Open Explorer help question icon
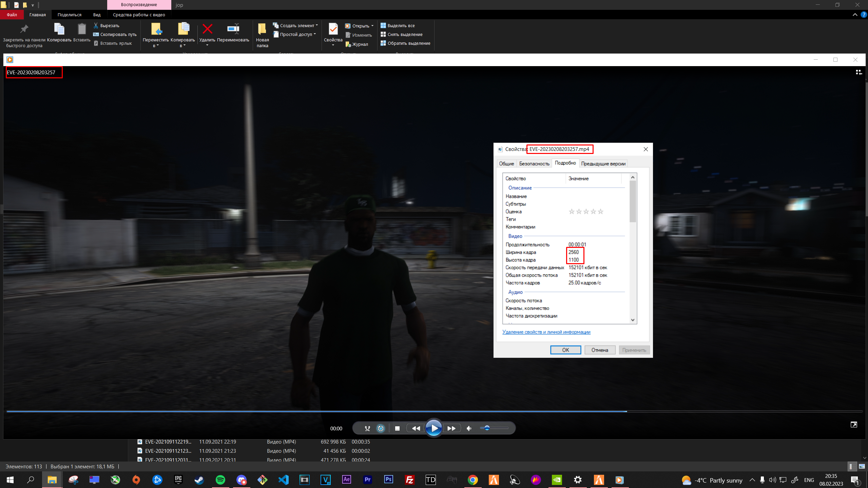This screenshot has width=868, height=488. 864,15
